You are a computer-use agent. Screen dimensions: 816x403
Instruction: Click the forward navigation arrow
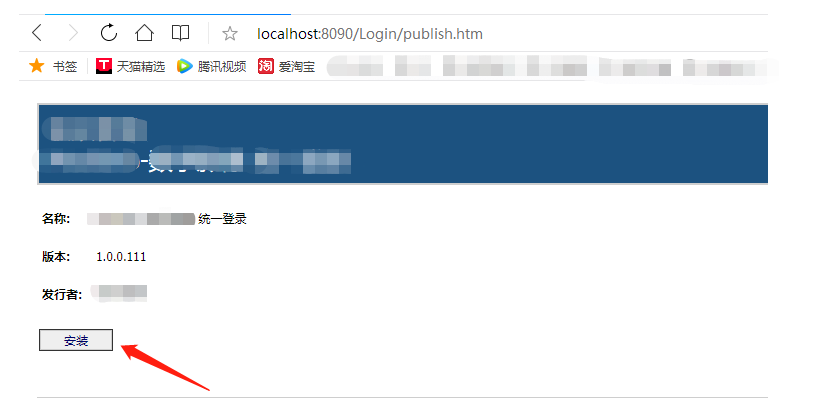click(x=73, y=33)
